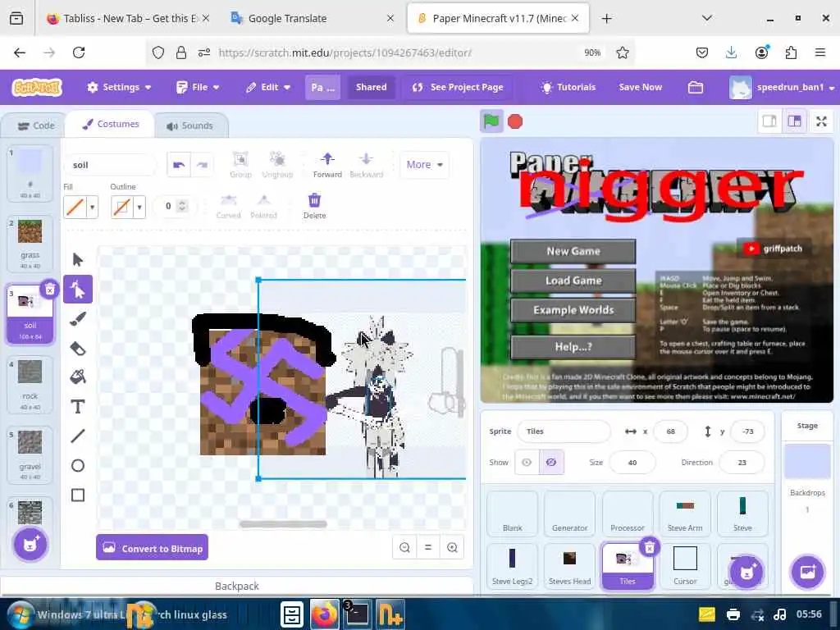The height and width of the screenshot is (630, 840).
Task: Reset costume canvas zoom
Action: 428,547
